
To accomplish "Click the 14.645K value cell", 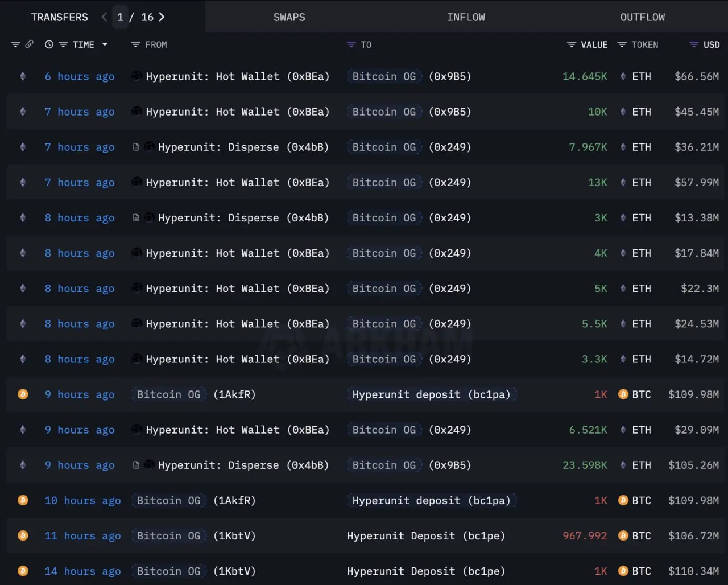I will point(585,76).
